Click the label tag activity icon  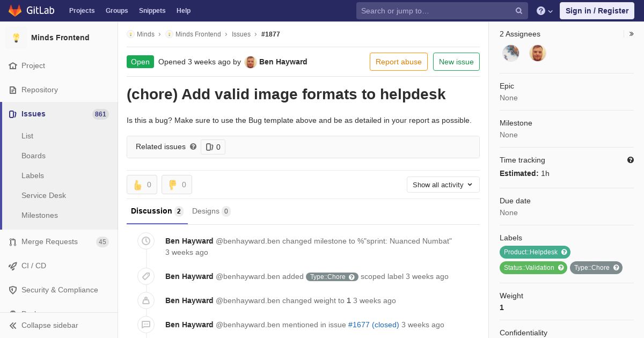click(x=146, y=276)
